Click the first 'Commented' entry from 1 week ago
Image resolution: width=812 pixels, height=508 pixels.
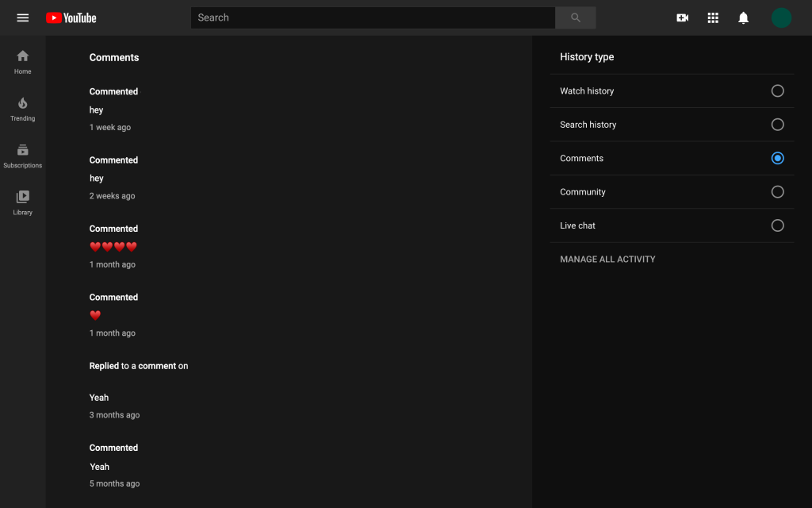click(113, 92)
